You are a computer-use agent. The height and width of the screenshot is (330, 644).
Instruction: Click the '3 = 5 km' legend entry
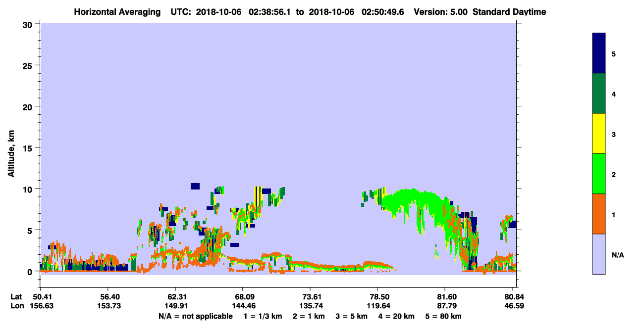[x=351, y=316]
